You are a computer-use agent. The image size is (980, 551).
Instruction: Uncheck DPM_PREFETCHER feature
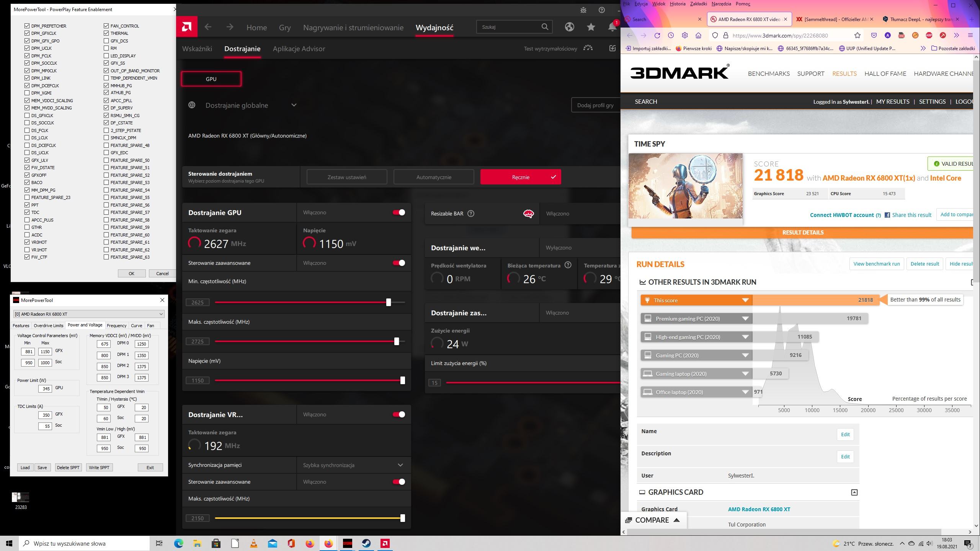tap(27, 26)
